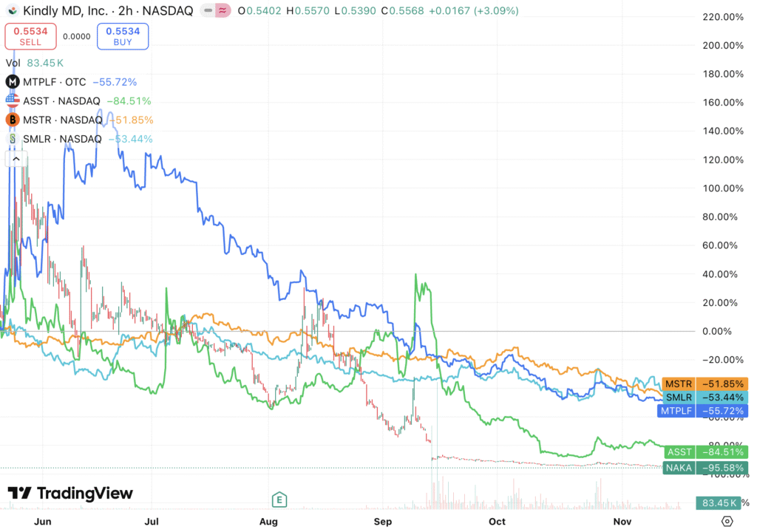Click the MSTR bitcoin logo icon

click(13, 120)
